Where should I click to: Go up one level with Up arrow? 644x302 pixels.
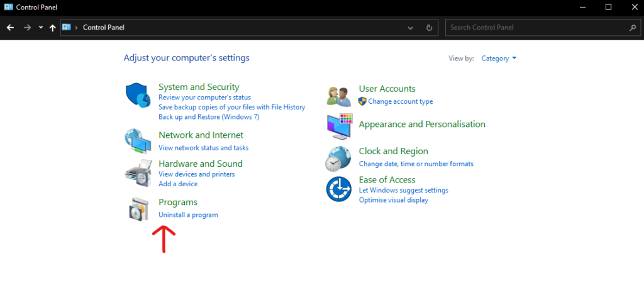coord(53,28)
